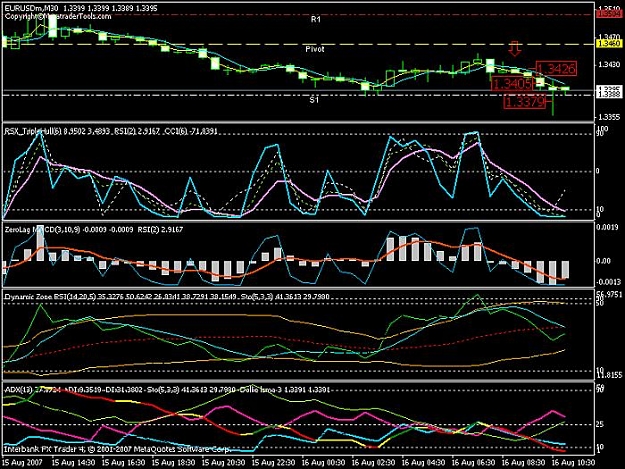Select the R1 resistance line label
This screenshot has height=469, width=625.
coord(316,19)
